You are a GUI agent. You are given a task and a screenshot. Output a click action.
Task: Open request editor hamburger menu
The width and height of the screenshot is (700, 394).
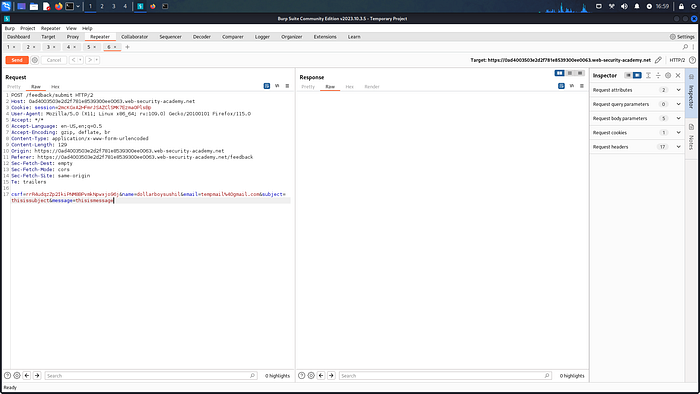coord(287,86)
